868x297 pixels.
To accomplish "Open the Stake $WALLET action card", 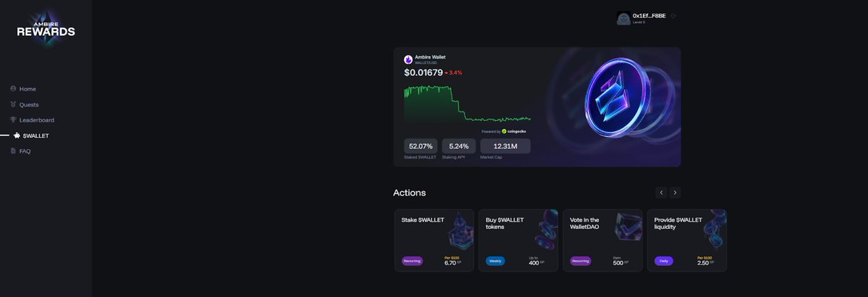I will click(x=434, y=240).
